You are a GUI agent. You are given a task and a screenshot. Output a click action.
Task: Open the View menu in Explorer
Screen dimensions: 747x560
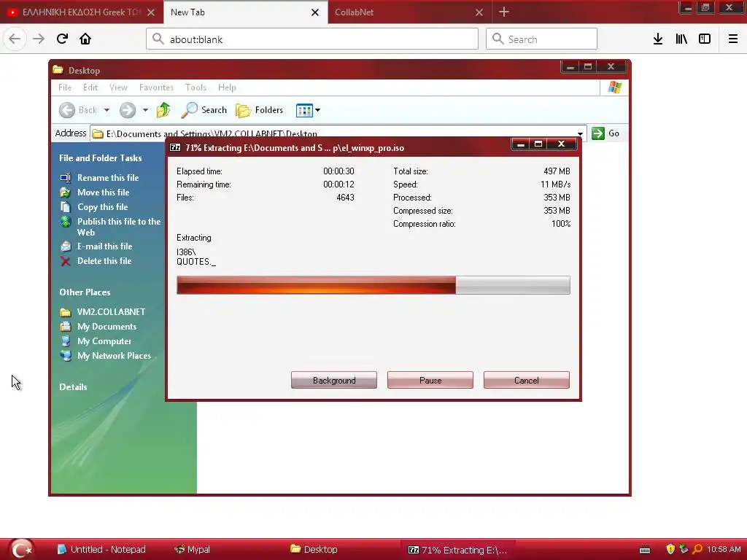point(118,87)
